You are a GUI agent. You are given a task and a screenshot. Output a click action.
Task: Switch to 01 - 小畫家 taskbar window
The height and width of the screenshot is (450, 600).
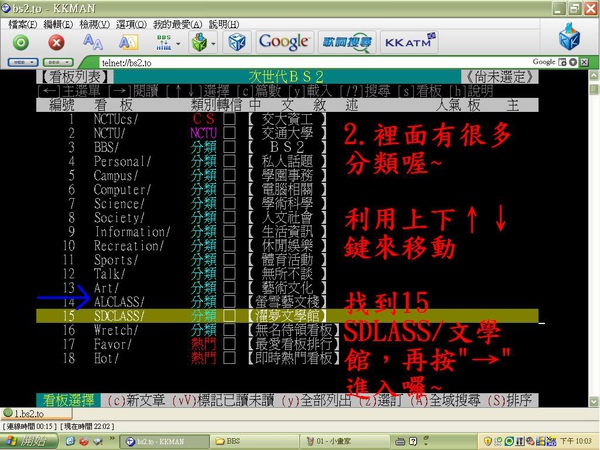coord(344,441)
